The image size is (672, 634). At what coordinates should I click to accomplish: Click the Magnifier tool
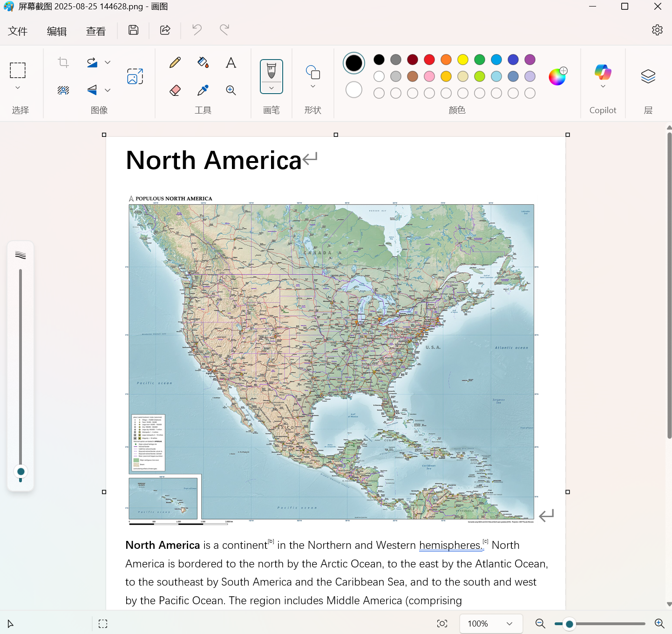[x=231, y=90]
